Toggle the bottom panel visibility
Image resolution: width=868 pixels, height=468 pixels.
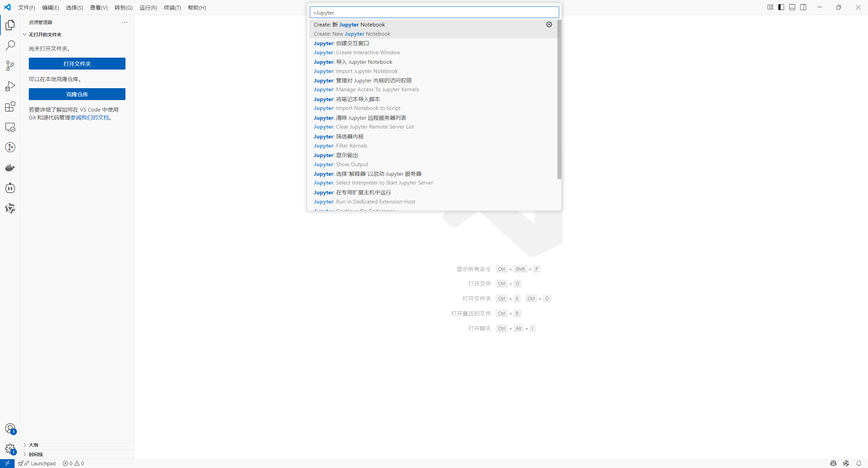pyautogui.click(x=792, y=7)
